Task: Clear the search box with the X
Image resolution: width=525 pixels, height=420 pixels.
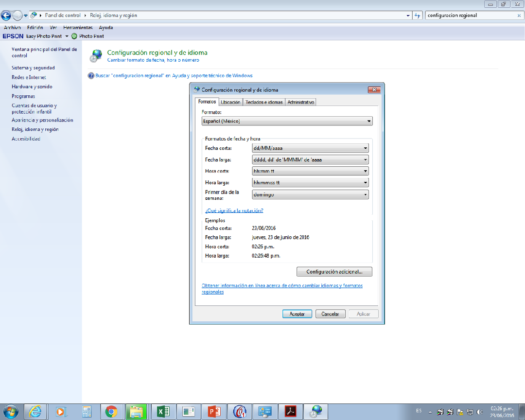Action: [519, 16]
